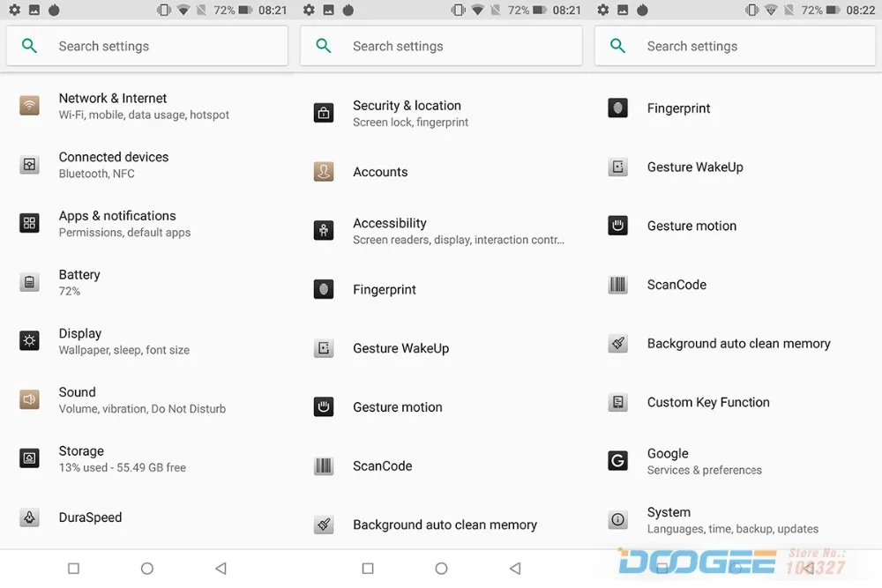Image resolution: width=882 pixels, height=588 pixels.
Task: Open the Battery icon showing 72%
Action: click(x=29, y=281)
